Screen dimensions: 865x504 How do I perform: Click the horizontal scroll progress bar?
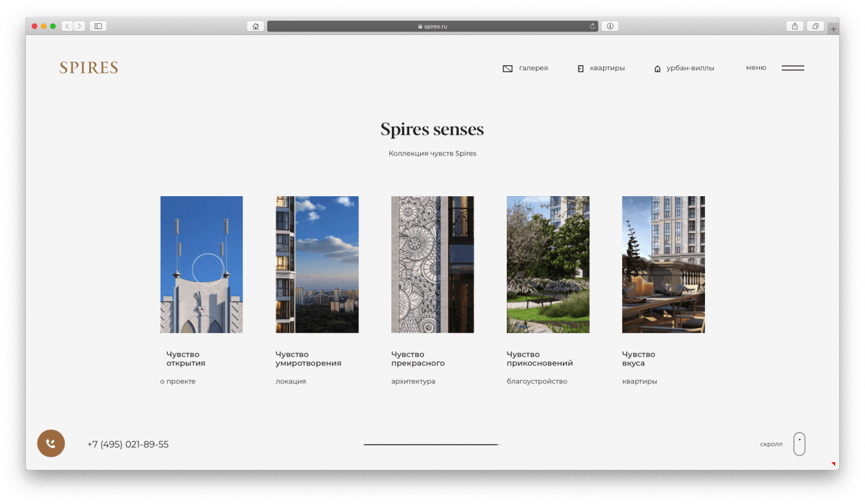click(432, 445)
